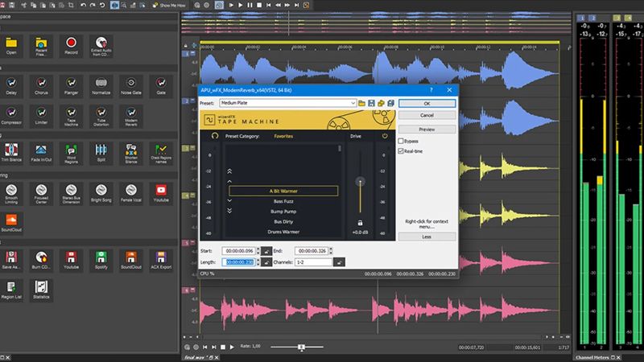Select the Split tool
This screenshot has width=644, height=362.
click(101, 153)
